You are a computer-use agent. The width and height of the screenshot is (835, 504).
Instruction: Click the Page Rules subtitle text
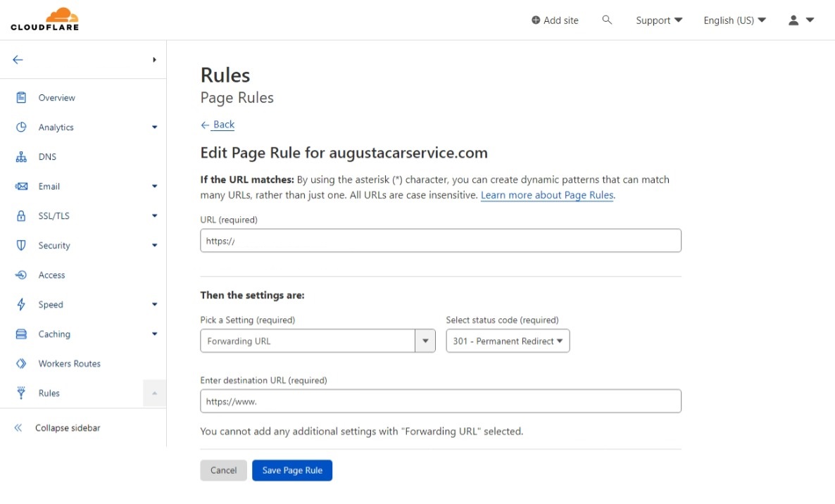coord(237,98)
